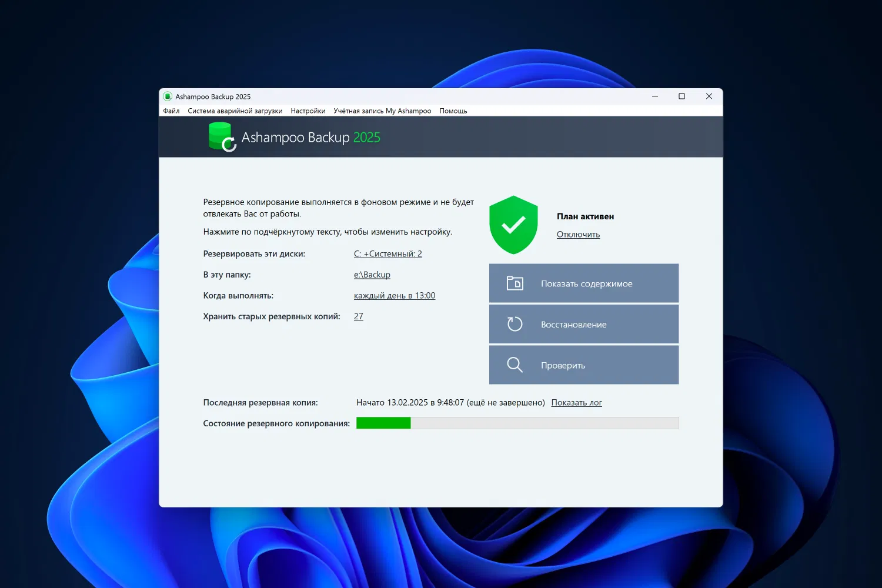This screenshot has width=882, height=588.
Task: Click the Когда выполнять label
Action: click(238, 296)
